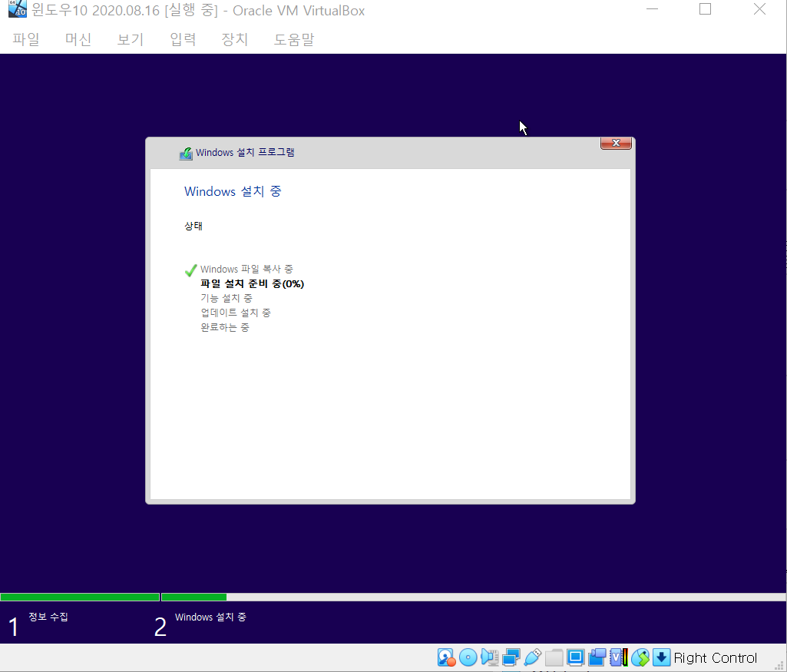Close the Windows 설치 프로그램 dialog

(x=616, y=143)
